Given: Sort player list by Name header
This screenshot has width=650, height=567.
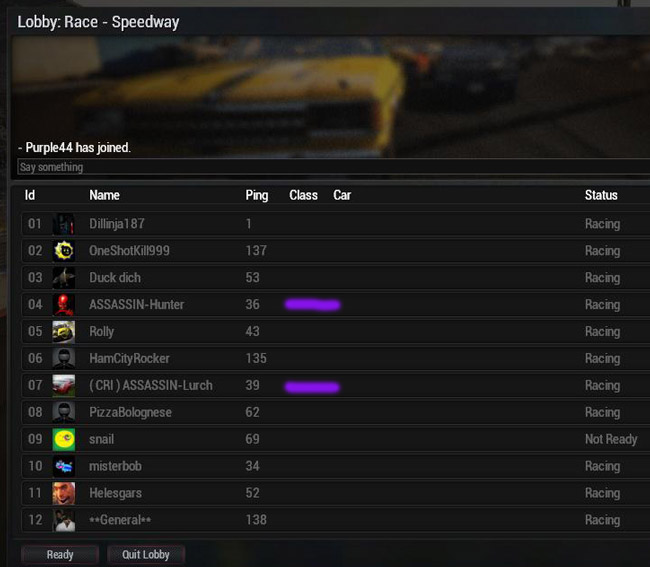Looking at the screenshot, I should (104, 195).
